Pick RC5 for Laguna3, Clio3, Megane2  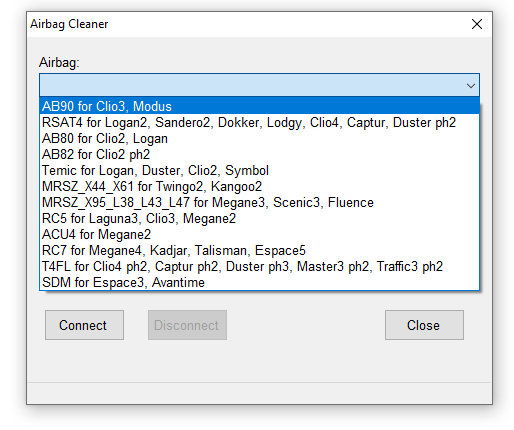coord(259,218)
